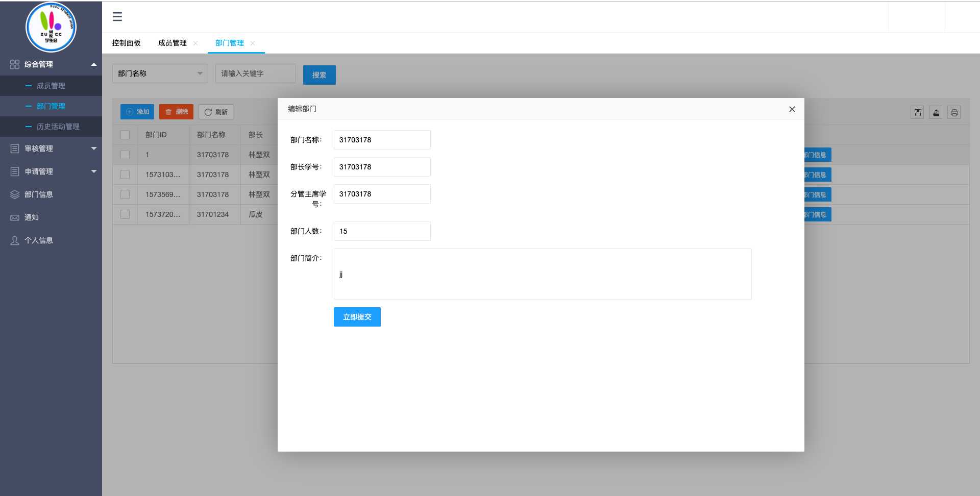Refresh the table with the 刷新 button
Image resolution: width=980 pixels, height=496 pixels.
216,112
